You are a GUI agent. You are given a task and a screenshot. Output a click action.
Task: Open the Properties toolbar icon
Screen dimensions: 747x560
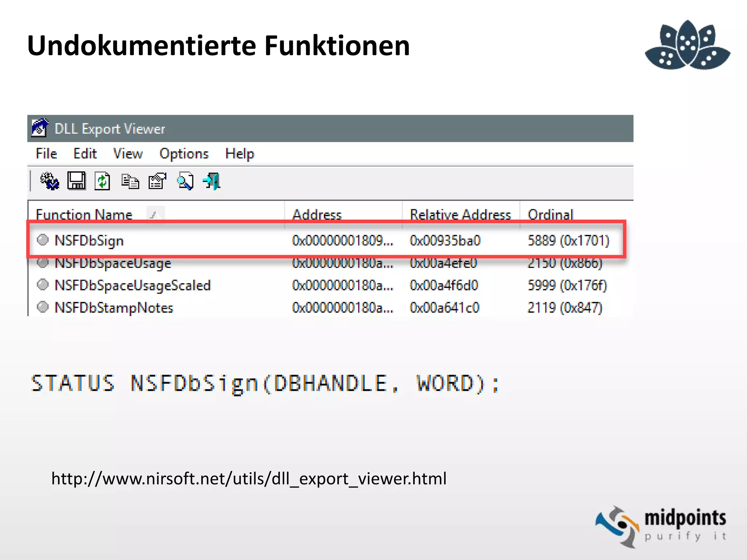click(x=157, y=181)
